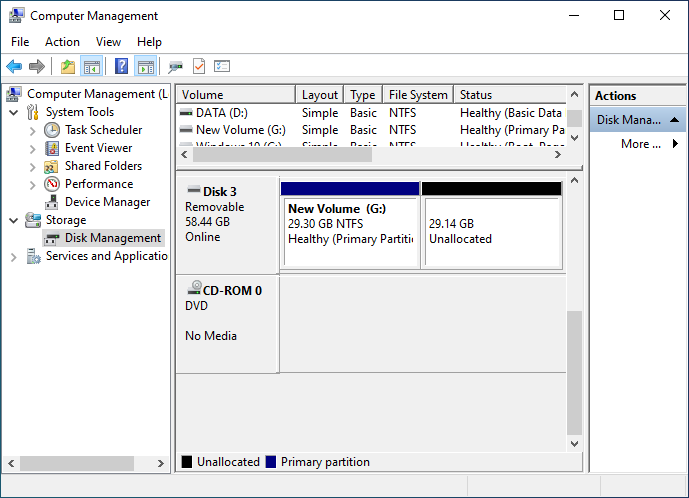
Task: Expand Services and Applications node
Action: point(14,257)
